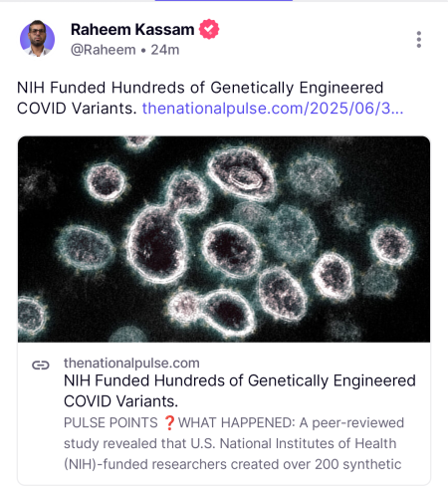
Task: Open the card headline NIH Funded Hundreds
Action: coord(240,390)
